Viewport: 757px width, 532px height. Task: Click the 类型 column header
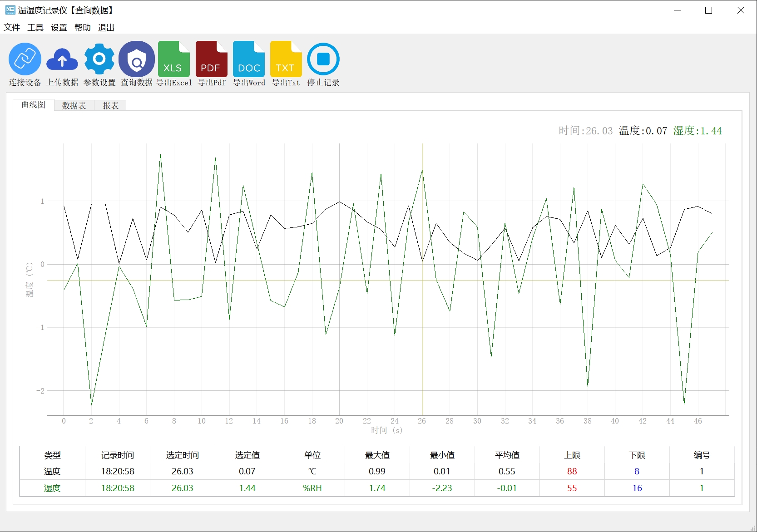[52, 455]
